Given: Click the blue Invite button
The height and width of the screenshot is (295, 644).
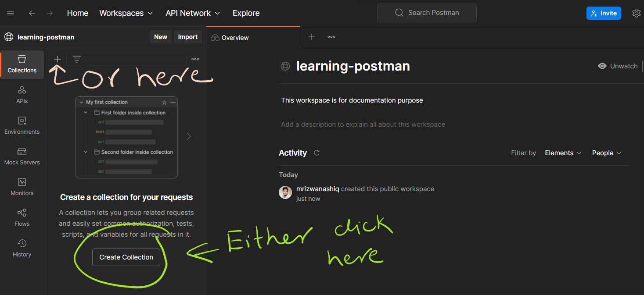Looking at the screenshot, I should (x=604, y=13).
